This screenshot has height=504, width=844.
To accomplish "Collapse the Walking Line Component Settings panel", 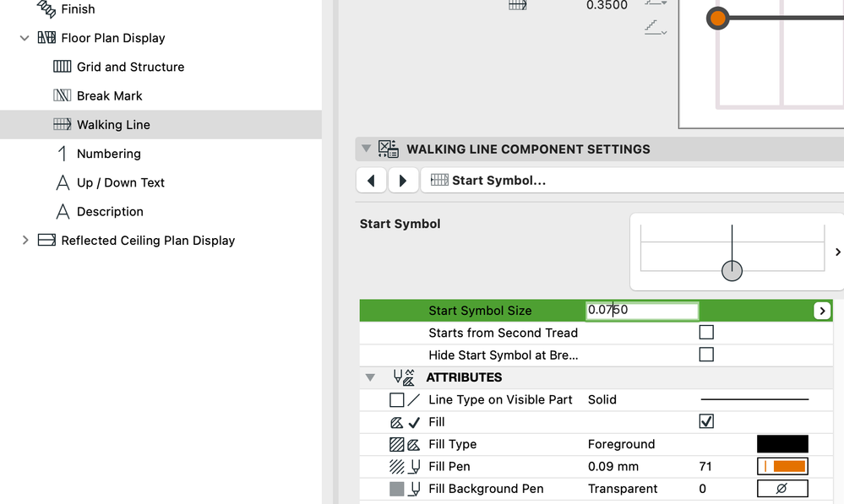I will [366, 149].
